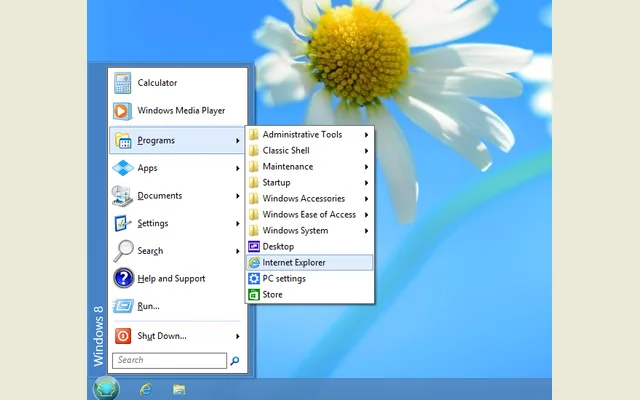This screenshot has width=640, height=400.
Task: Select the Apps menu entry label
Action: (x=147, y=168)
